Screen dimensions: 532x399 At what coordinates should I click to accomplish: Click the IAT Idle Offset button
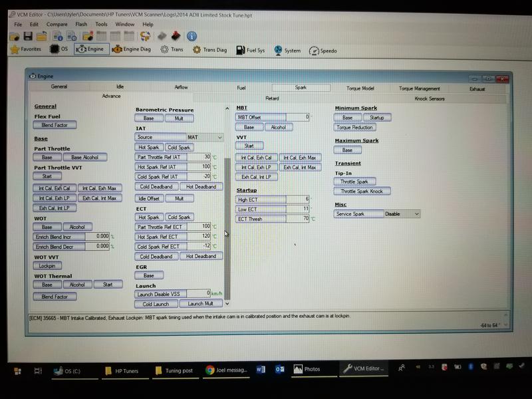(x=149, y=198)
